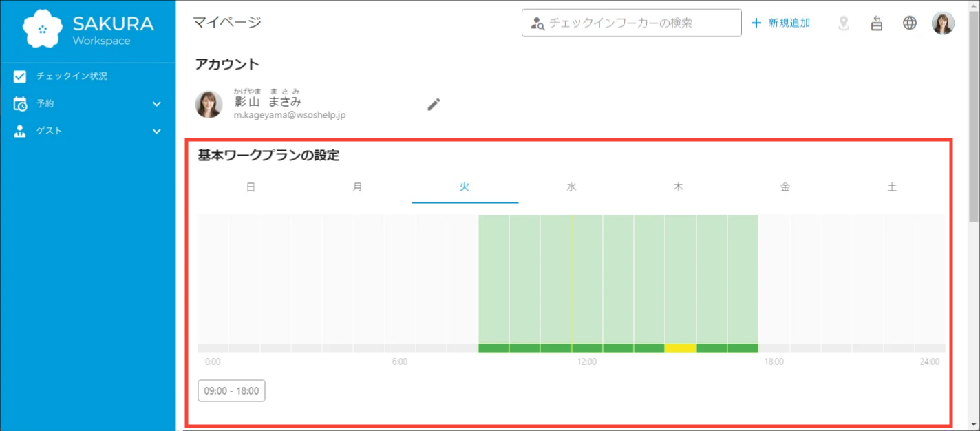Image resolution: width=980 pixels, height=431 pixels.
Task: Click the ゲスト person icon in sidebar
Action: coord(20,131)
